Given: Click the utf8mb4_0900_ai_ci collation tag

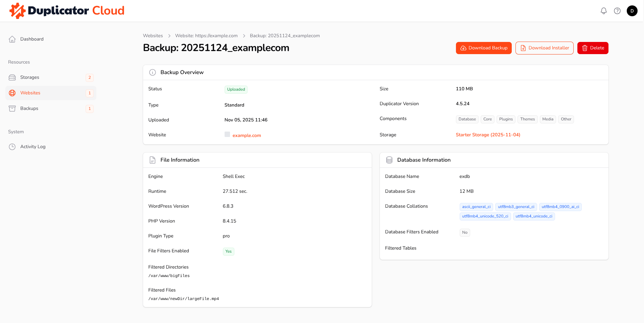Looking at the screenshot, I should click(x=560, y=207).
